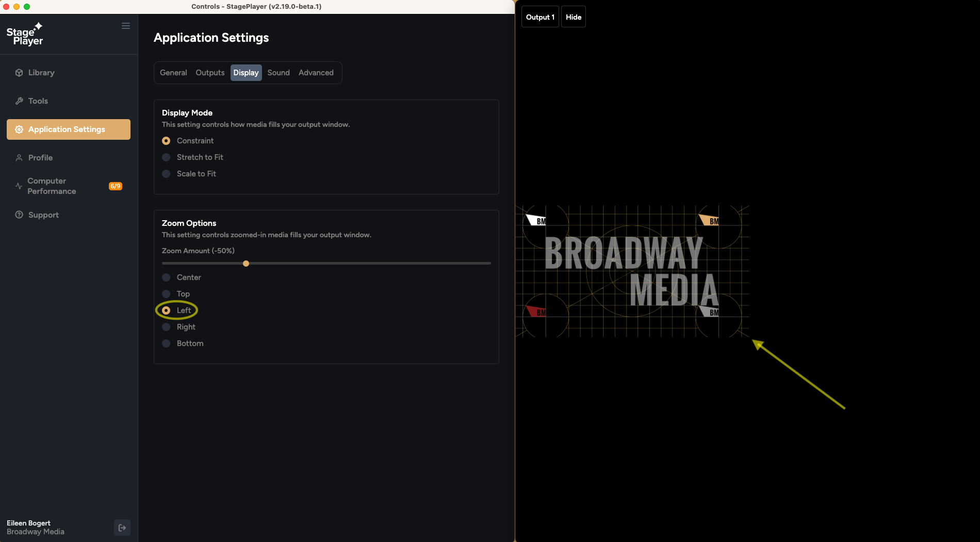Click the Broadway Media organization label
980x542 pixels.
click(36, 532)
